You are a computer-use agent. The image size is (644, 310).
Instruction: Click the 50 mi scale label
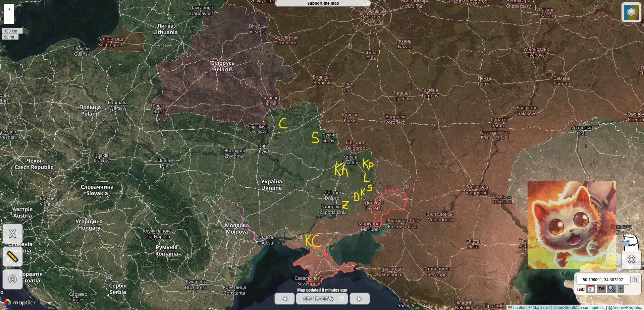point(10,37)
